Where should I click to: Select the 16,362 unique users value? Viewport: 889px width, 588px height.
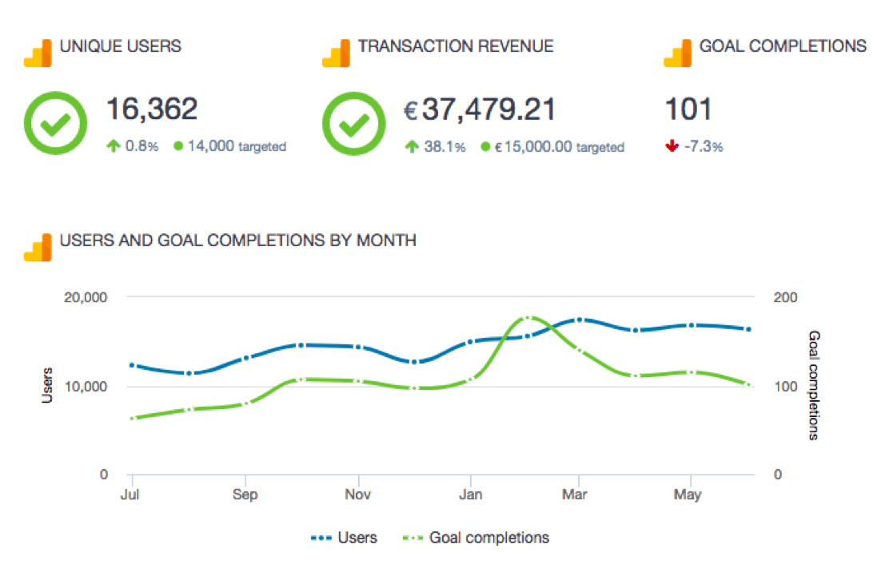click(x=152, y=110)
